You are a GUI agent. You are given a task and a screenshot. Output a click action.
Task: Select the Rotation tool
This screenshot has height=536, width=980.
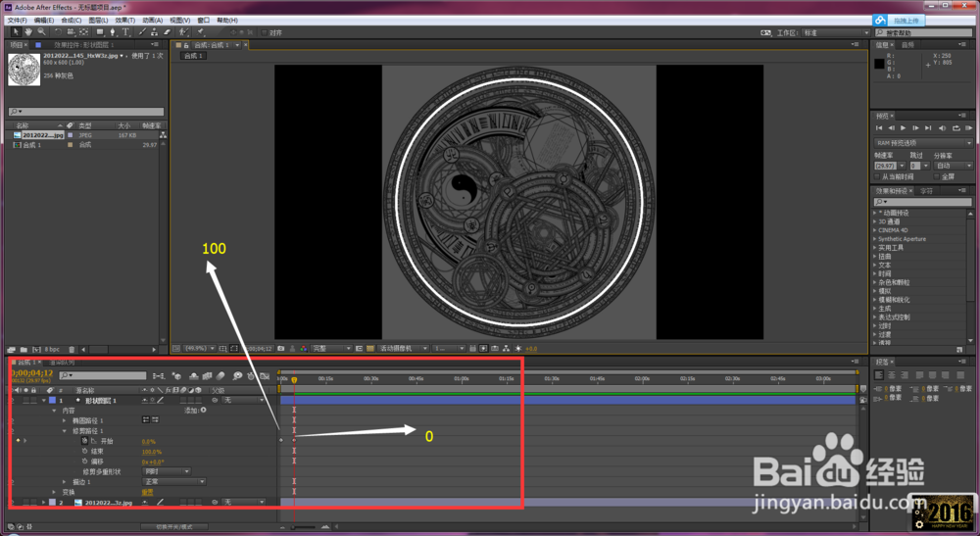click(58, 32)
